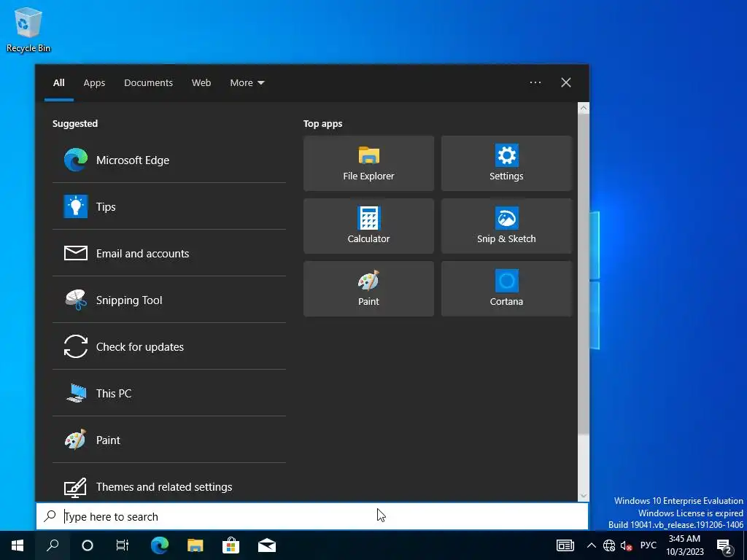Click the search panel scroll down arrow
Screen dimensions: 747x560
(583, 496)
